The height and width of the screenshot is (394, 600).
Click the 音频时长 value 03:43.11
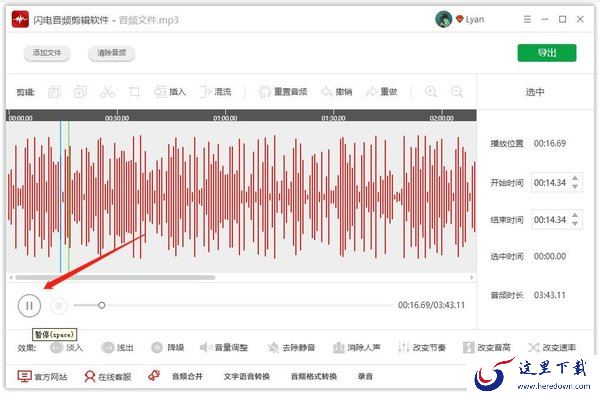click(x=550, y=295)
